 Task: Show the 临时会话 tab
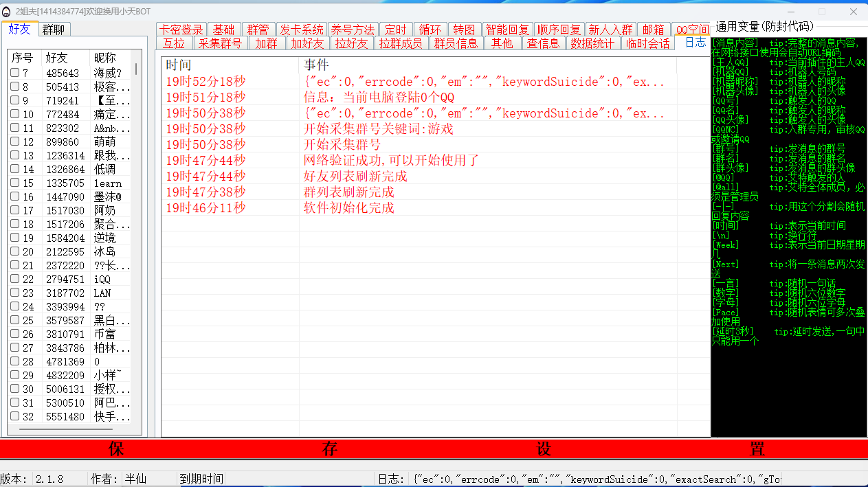click(649, 43)
